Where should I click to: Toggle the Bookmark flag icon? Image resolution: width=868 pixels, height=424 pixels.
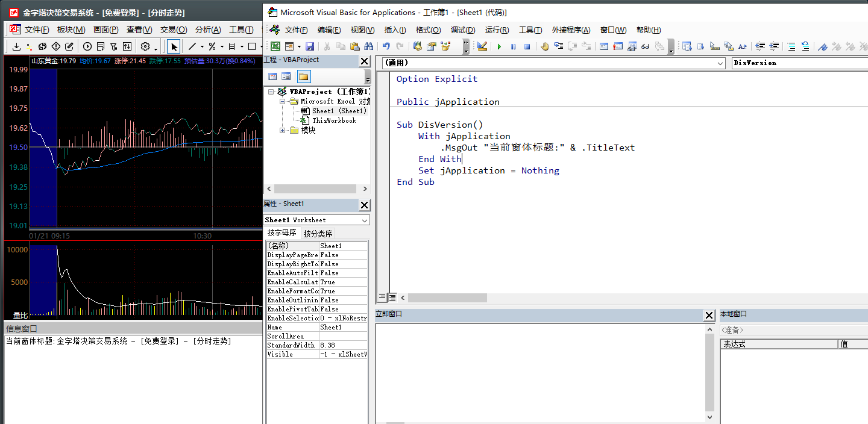pyautogui.click(x=822, y=46)
